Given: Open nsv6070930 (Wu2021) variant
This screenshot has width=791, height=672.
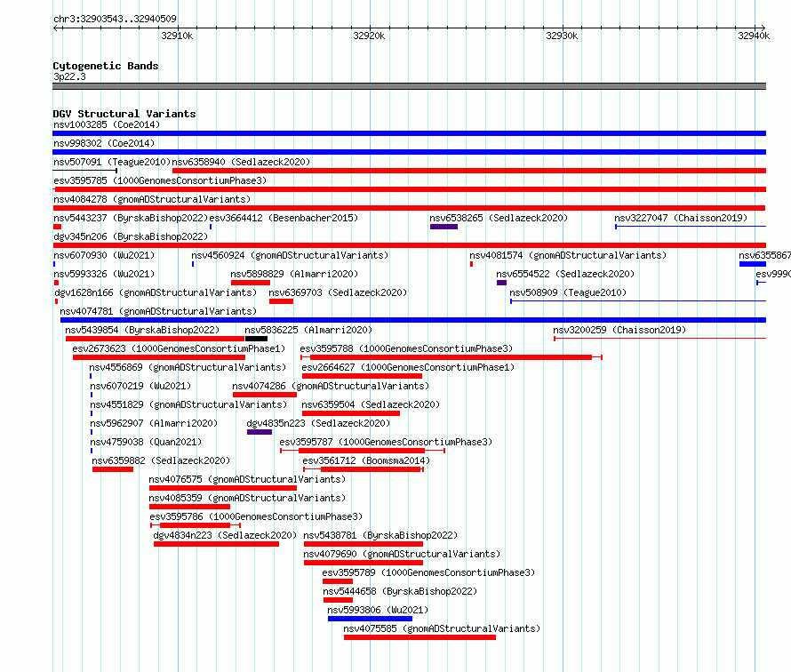Looking at the screenshot, I should point(104,255).
